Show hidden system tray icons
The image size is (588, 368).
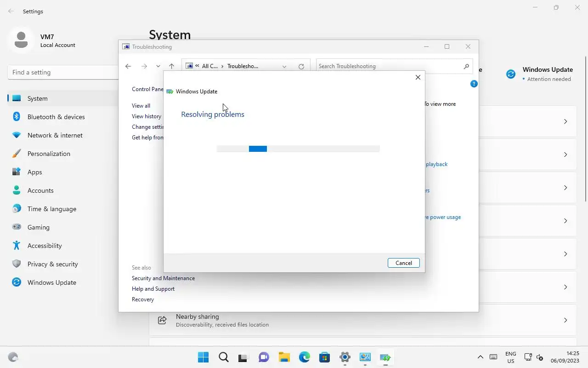click(x=480, y=357)
